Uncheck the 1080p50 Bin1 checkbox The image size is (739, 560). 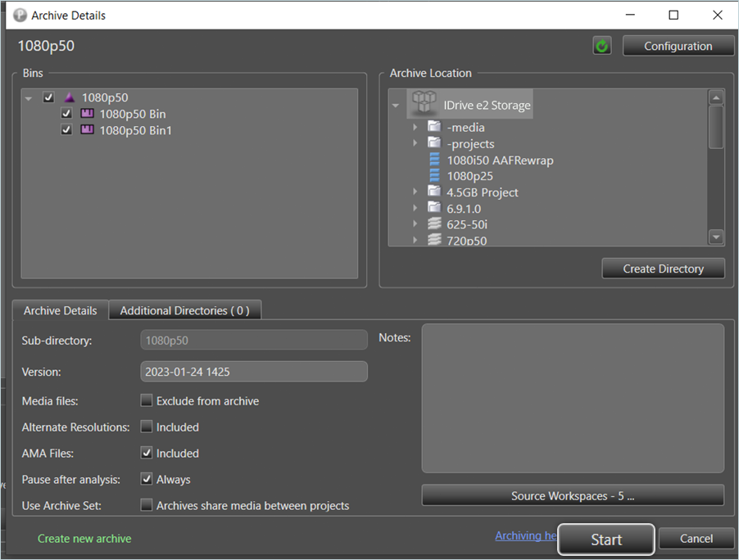pos(66,129)
